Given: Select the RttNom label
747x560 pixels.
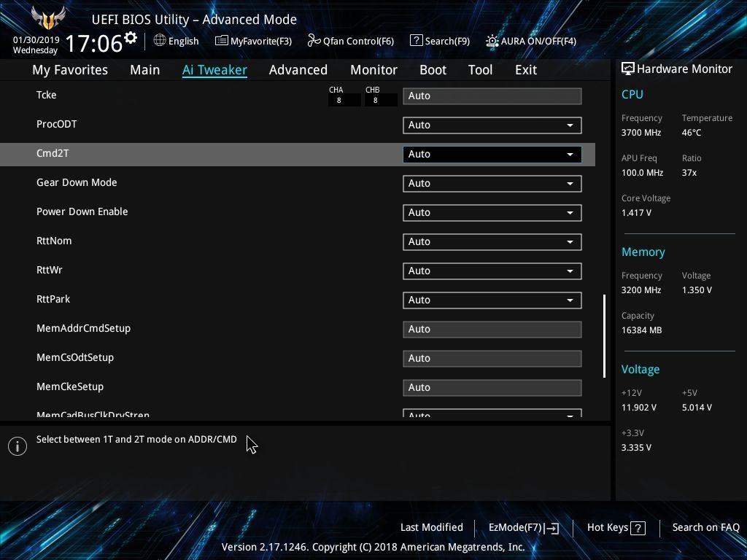Looking at the screenshot, I should pyautogui.click(x=54, y=241).
